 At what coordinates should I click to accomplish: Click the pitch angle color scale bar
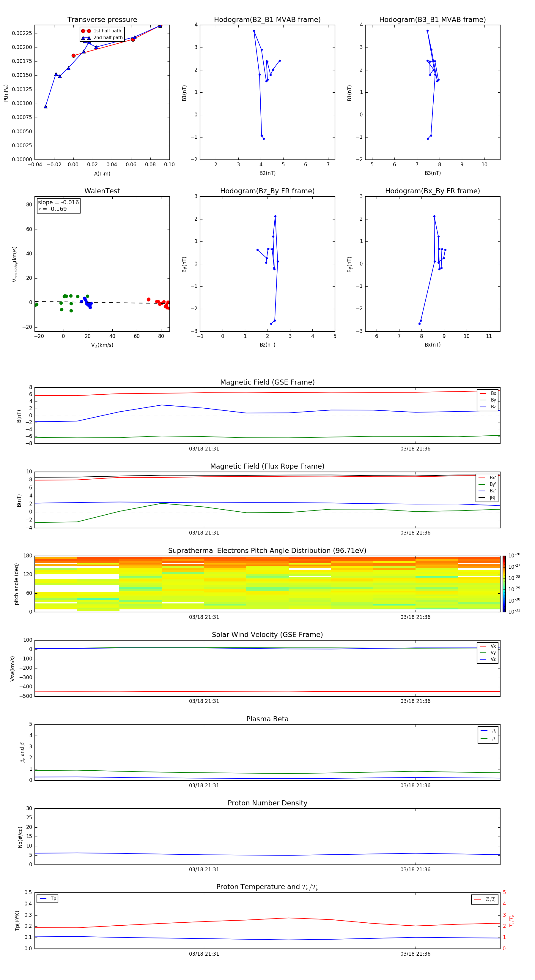click(x=504, y=584)
